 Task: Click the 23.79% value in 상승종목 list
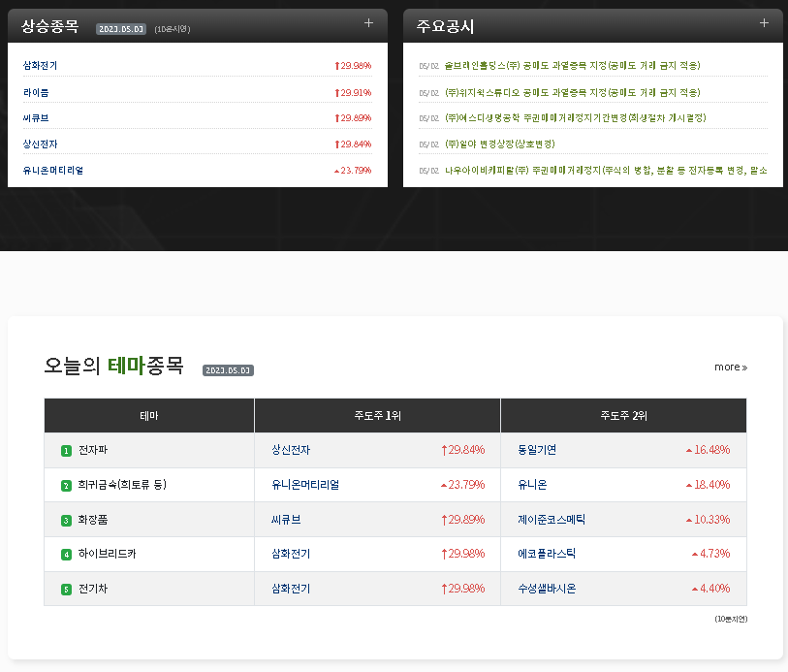tap(353, 171)
